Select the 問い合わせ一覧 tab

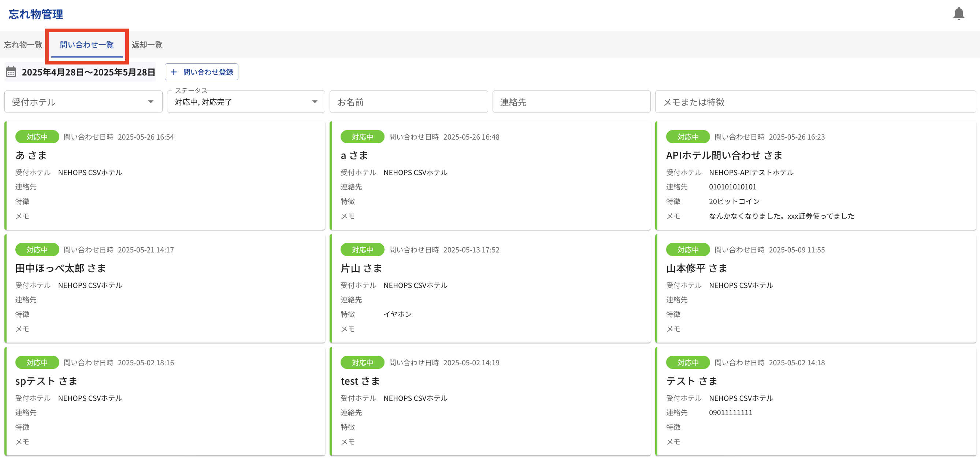click(87, 45)
